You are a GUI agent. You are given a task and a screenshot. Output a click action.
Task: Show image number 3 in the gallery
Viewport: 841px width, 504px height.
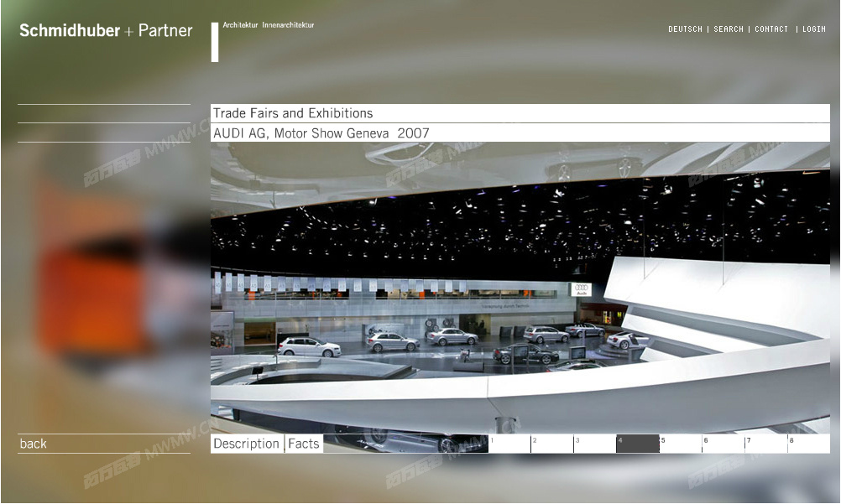pyautogui.click(x=595, y=444)
